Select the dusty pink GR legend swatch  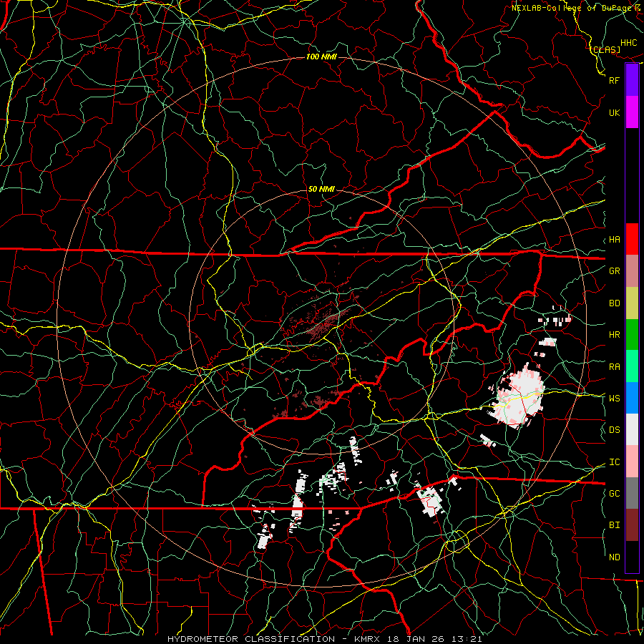pos(632,271)
